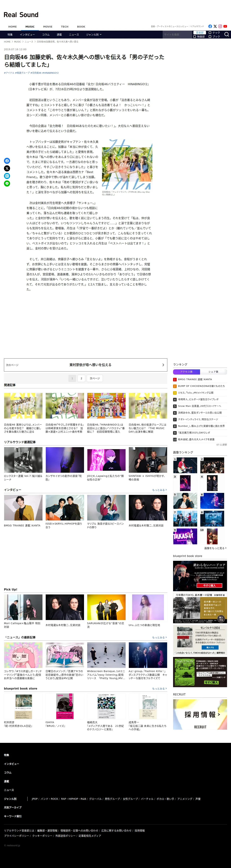Expand 画像をもっと見る link
The height and width of the screenshot is (868, 231).
click(215, 548)
